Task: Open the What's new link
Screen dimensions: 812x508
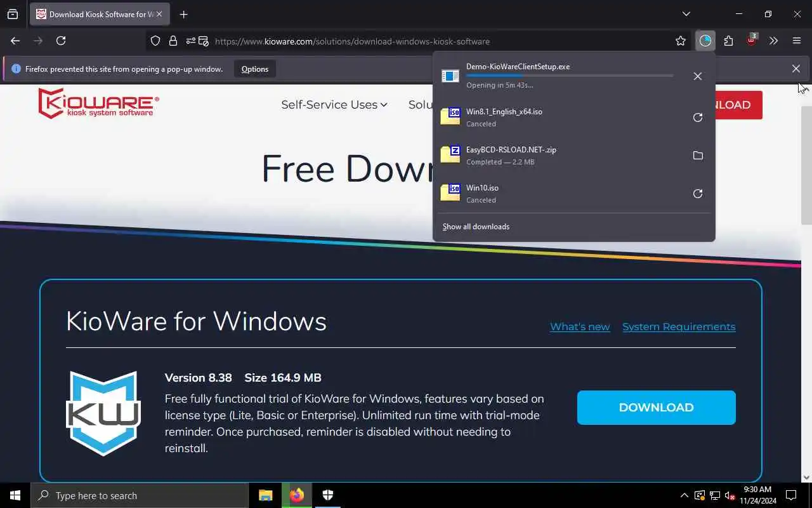Action: tap(580, 326)
